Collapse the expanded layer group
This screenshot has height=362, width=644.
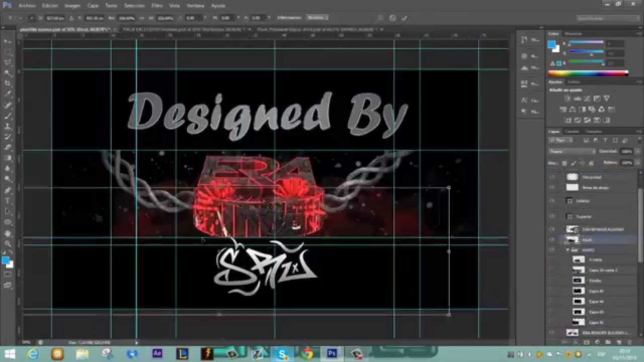[x=568, y=250]
